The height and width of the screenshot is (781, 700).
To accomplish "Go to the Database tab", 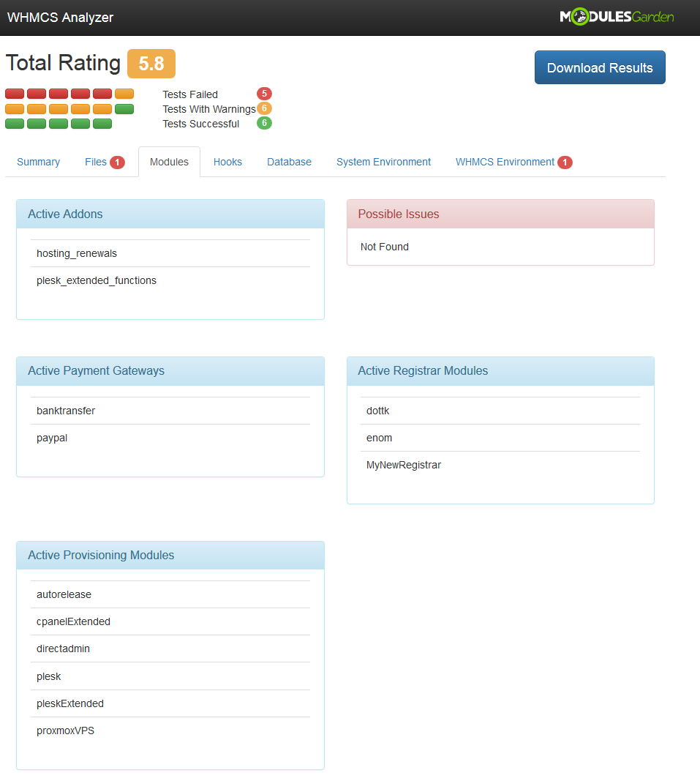I will 289,162.
